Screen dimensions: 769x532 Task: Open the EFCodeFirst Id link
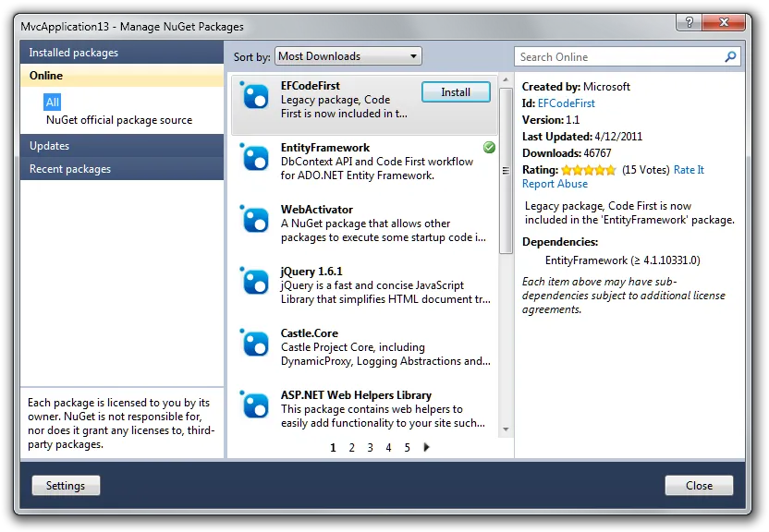tap(566, 103)
